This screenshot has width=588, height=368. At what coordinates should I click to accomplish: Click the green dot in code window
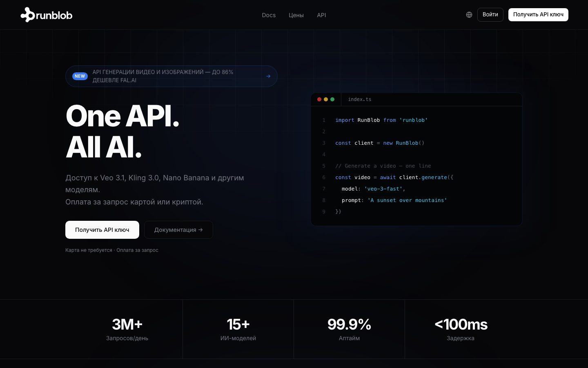(x=332, y=99)
